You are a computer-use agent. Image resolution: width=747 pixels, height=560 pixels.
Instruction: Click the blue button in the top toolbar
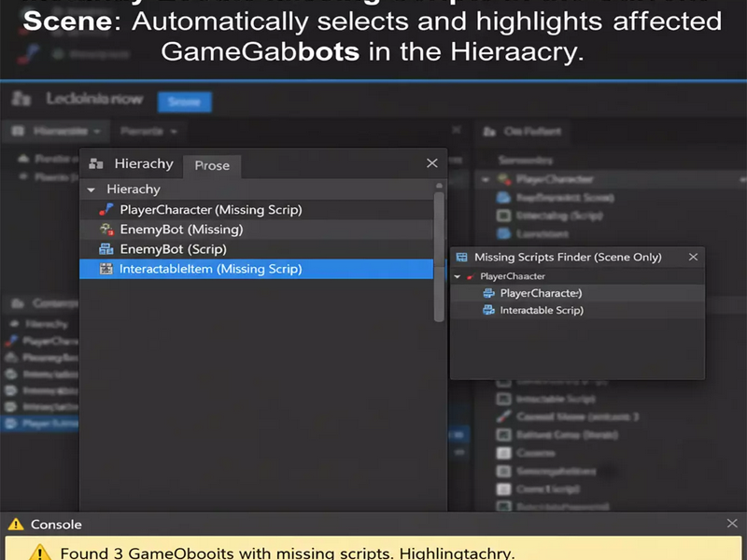(184, 102)
